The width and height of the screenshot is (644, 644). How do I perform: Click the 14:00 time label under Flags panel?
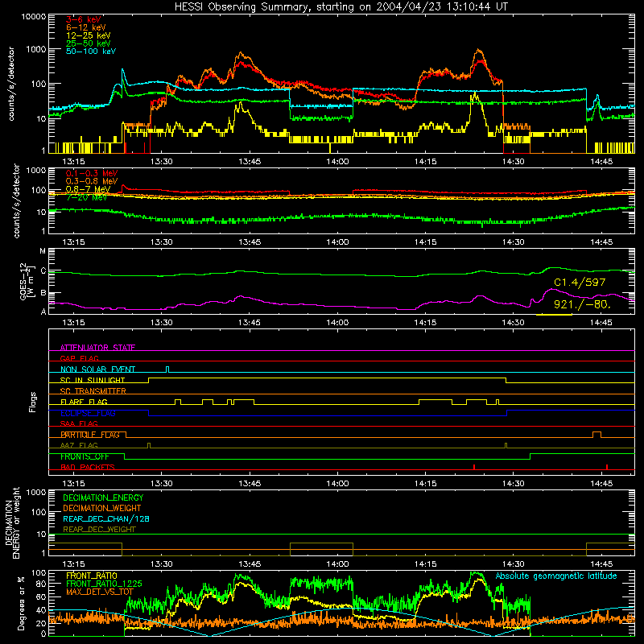pyautogui.click(x=337, y=484)
